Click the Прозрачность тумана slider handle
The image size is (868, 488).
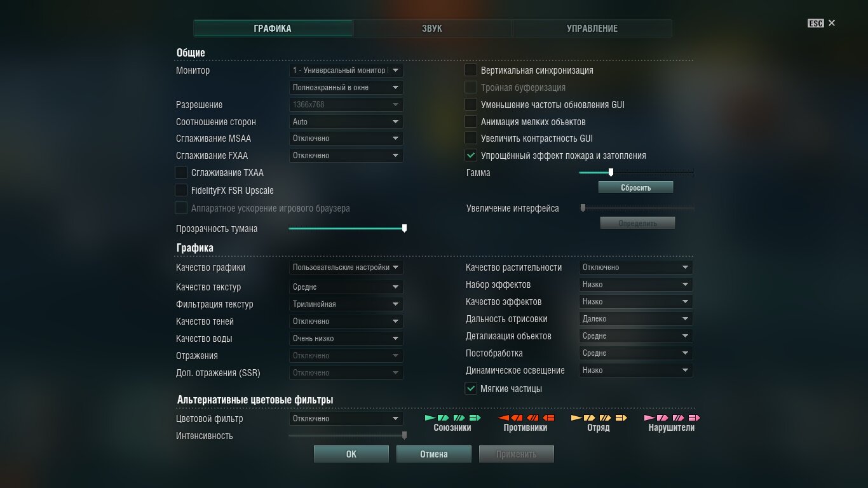pos(405,228)
